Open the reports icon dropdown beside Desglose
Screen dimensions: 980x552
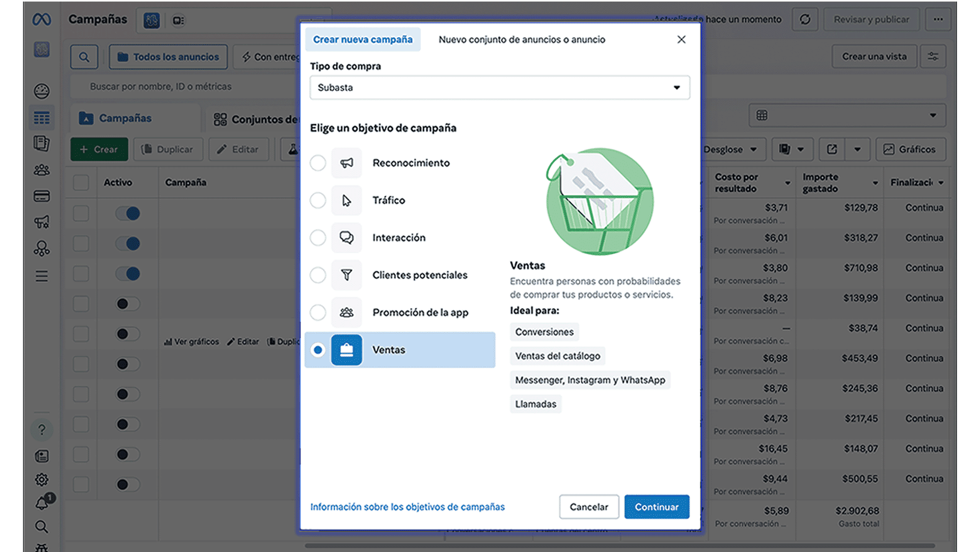coord(792,149)
